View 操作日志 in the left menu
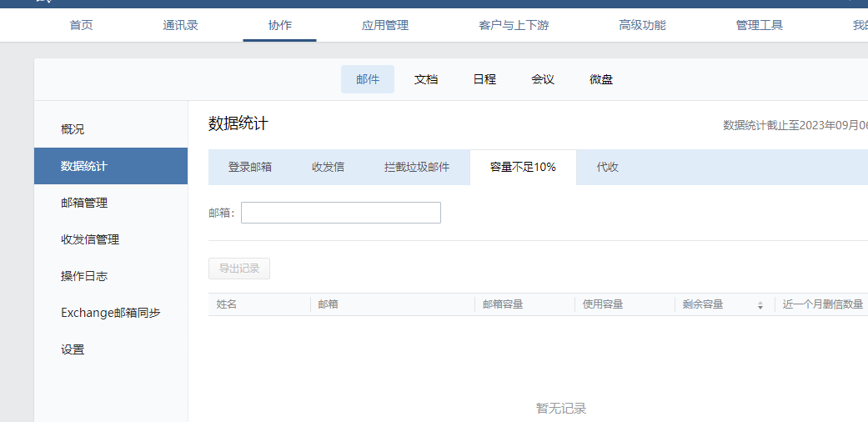The image size is (868, 422). tap(84, 276)
